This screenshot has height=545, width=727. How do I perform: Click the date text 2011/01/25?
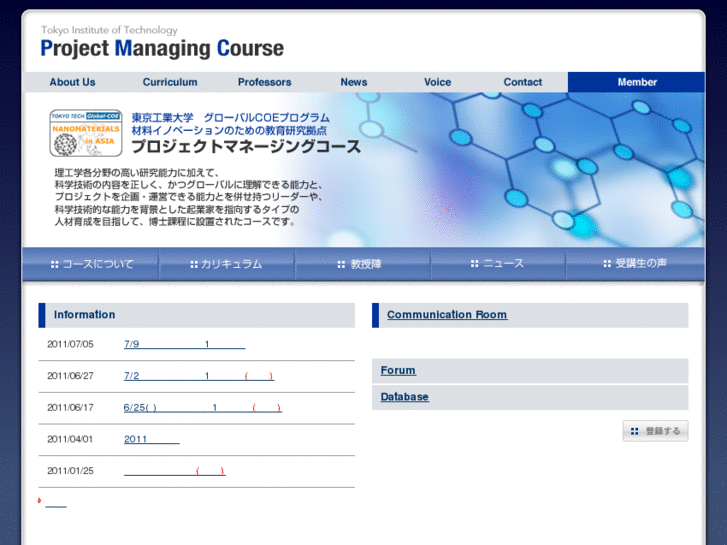pos(70,471)
